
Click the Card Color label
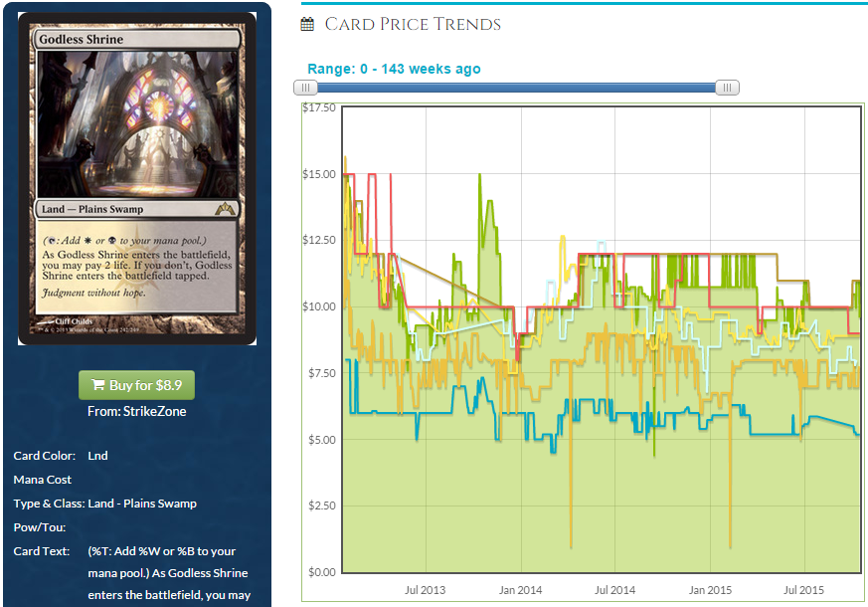[45, 456]
